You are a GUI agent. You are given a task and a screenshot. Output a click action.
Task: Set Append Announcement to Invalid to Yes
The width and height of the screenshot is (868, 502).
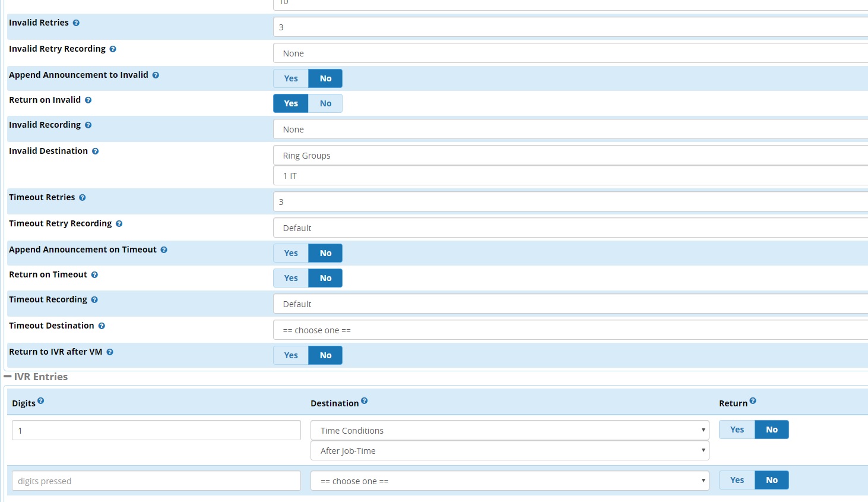click(291, 78)
